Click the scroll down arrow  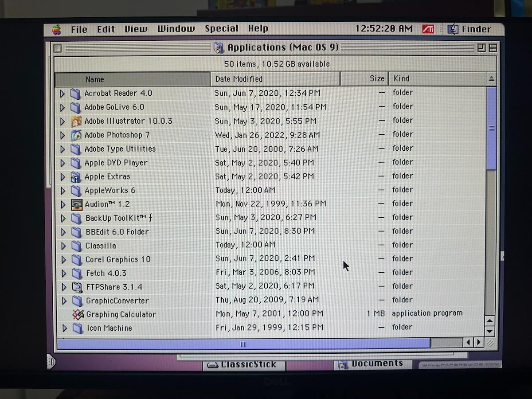(x=490, y=331)
